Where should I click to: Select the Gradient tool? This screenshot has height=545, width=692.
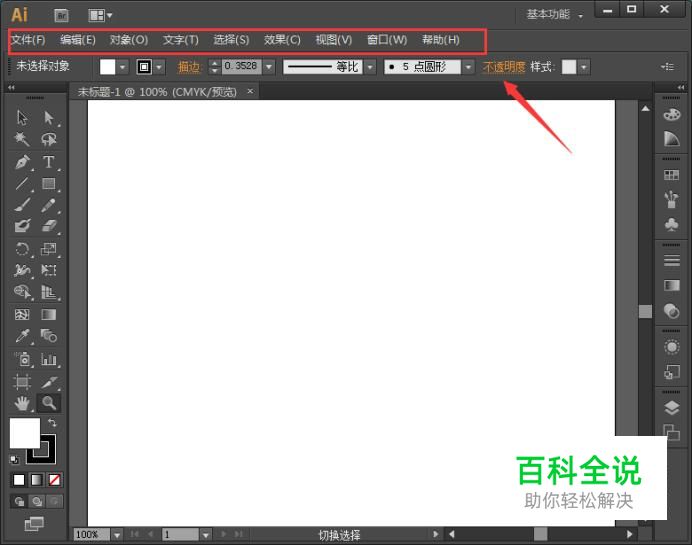point(49,314)
